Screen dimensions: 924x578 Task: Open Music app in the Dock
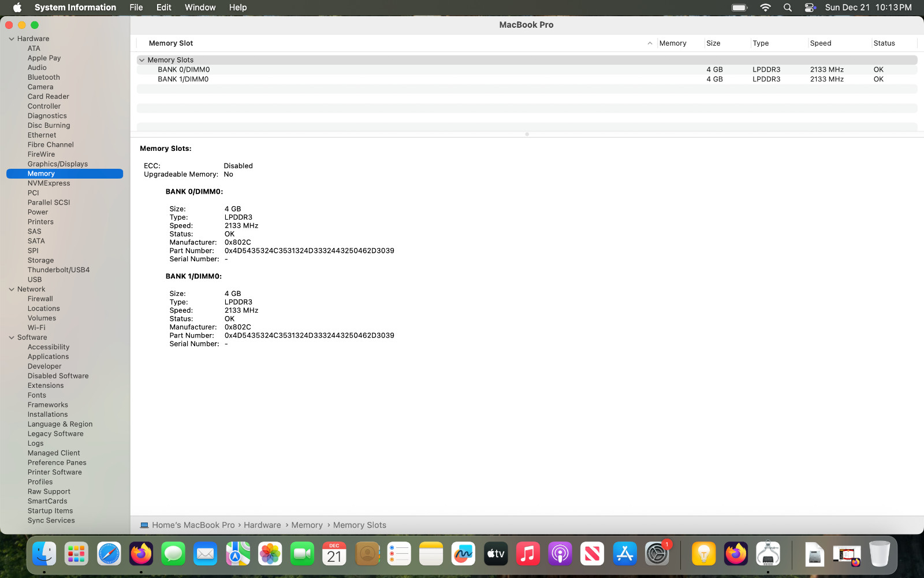point(528,554)
